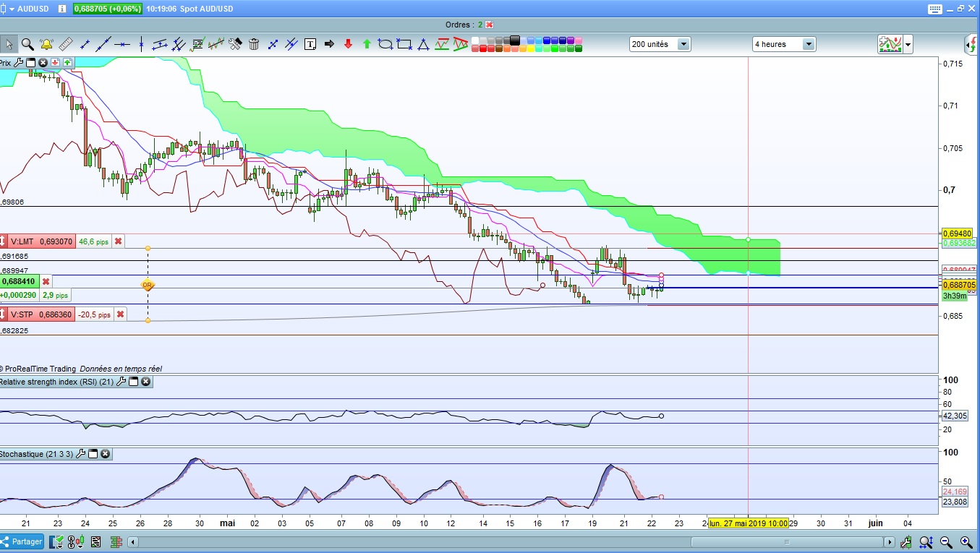The width and height of the screenshot is (980, 553).
Task: Select the magnifying glass zoom tool
Action: (x=27, y=44)
